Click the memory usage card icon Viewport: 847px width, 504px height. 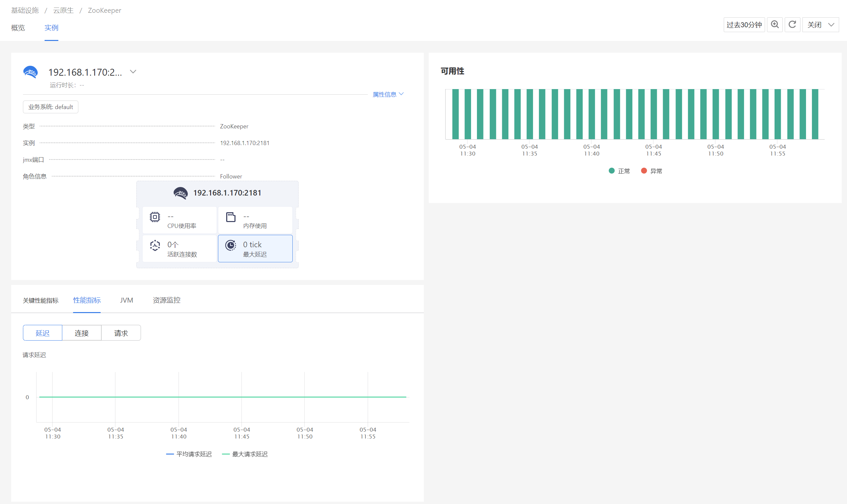231,217
